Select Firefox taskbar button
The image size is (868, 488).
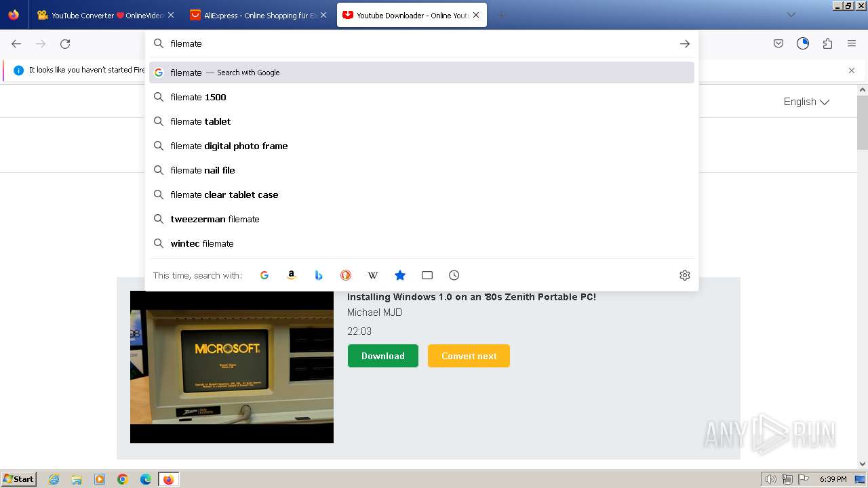tap(168, 479)
